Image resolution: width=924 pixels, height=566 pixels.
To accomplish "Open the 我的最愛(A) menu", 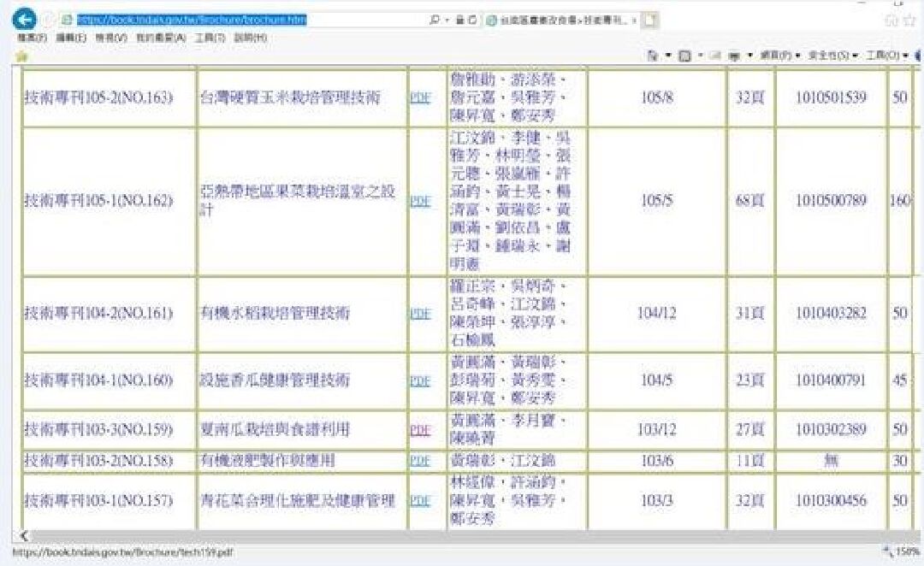I will [161, 38].
